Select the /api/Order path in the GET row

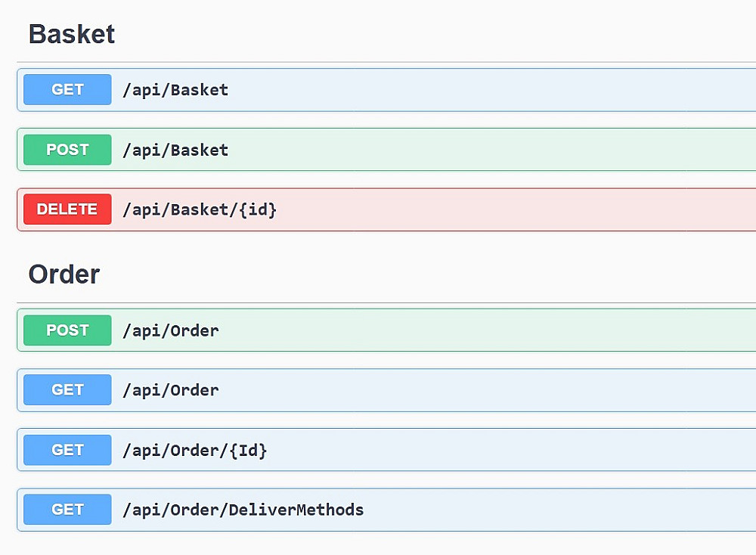171,390
